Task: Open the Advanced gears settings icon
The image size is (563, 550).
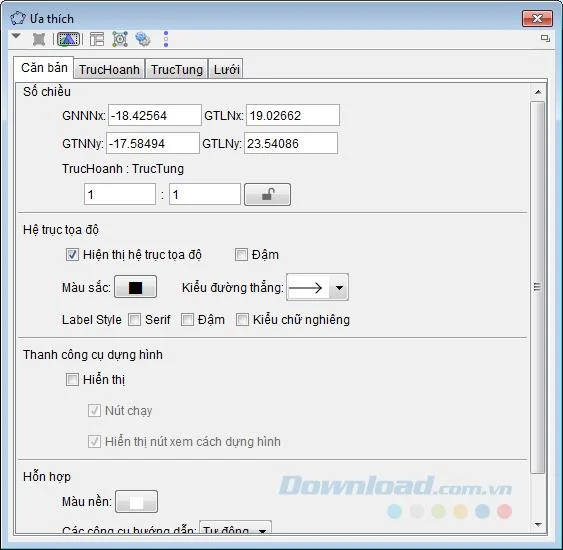Action: click(143, 39)
